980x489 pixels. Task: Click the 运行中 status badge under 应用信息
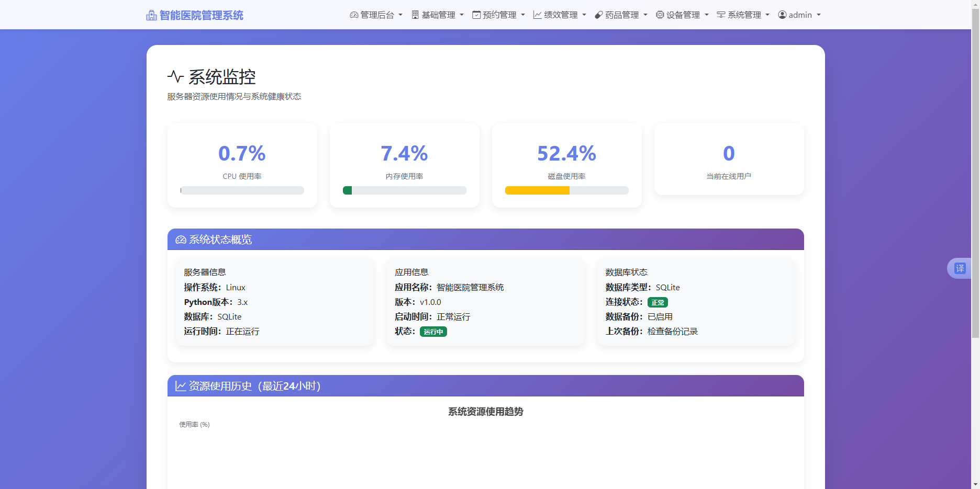pos(433,332)
